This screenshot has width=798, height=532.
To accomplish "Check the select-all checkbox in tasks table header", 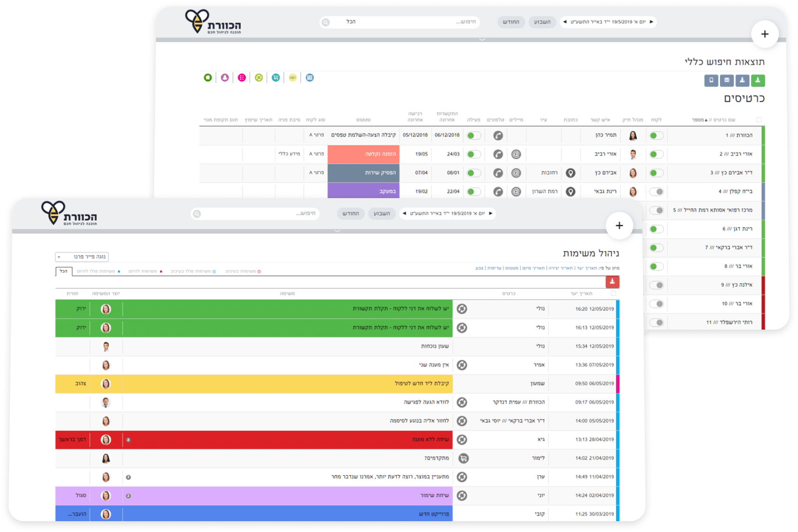I will coord(613,293).
